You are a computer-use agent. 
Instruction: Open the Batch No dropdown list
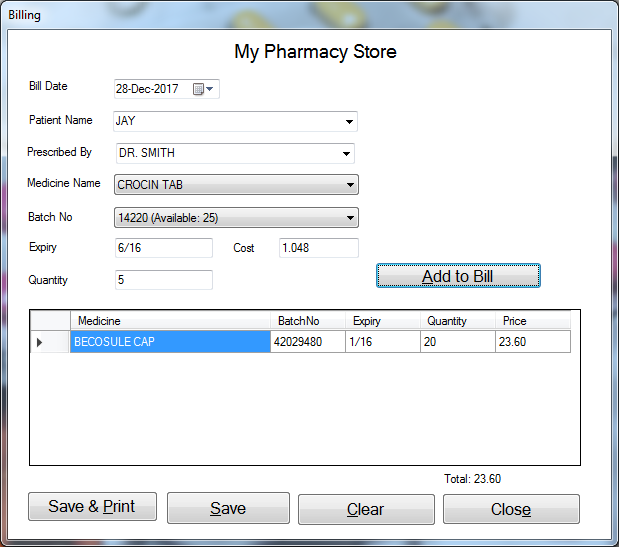(x=349, y=217)
